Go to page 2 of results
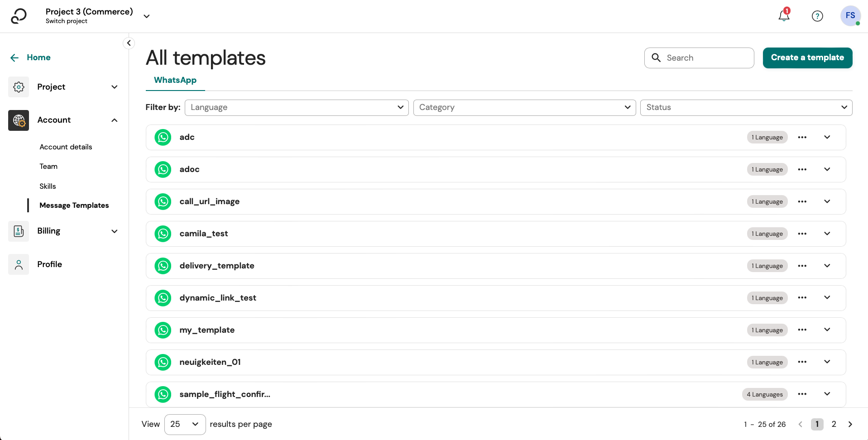The height and width of the screenshot is (440, 868). pos(834,424)
